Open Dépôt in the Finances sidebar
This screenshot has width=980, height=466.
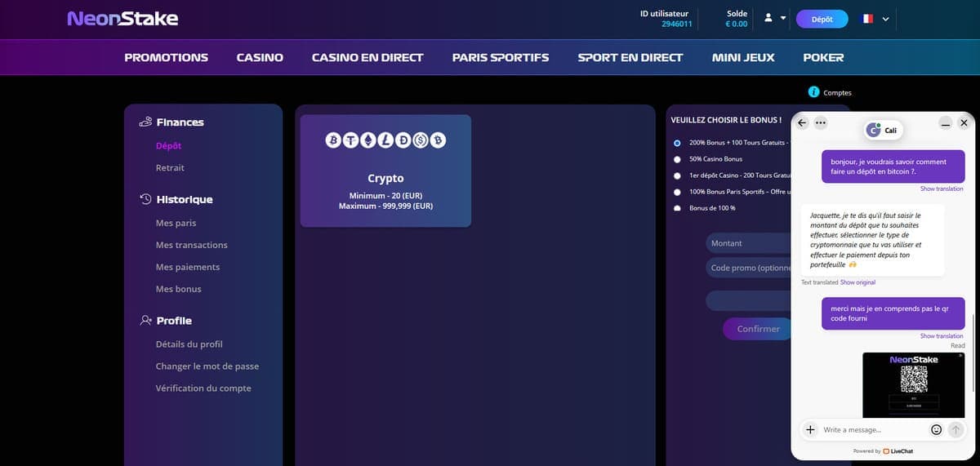click(168, 146)
